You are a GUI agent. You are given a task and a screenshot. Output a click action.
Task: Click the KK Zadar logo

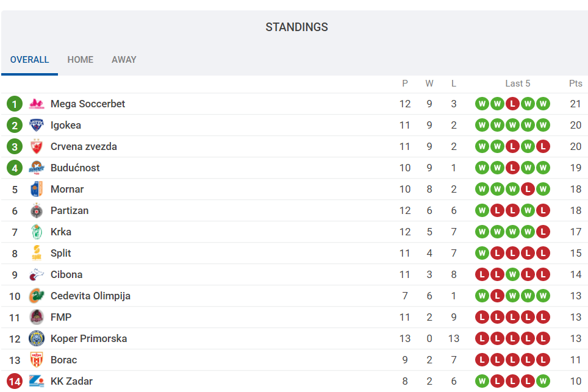tap(37, 381)
